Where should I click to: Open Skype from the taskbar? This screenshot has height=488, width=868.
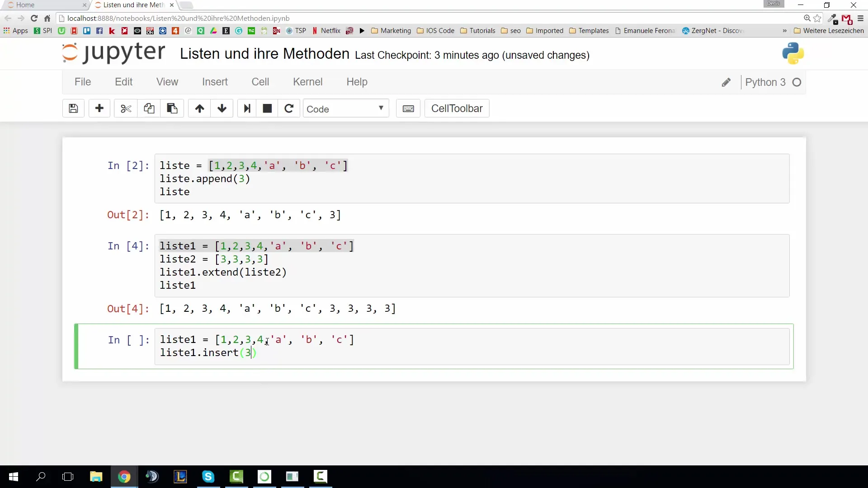pyautogui.click(x=208, y=477)
